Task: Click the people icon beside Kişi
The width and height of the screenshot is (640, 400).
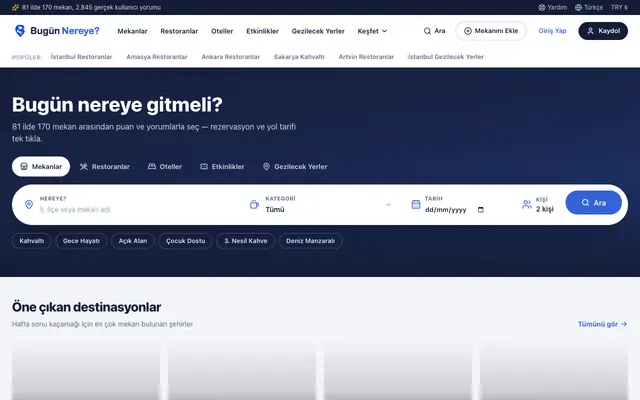Action: (527, 204)
